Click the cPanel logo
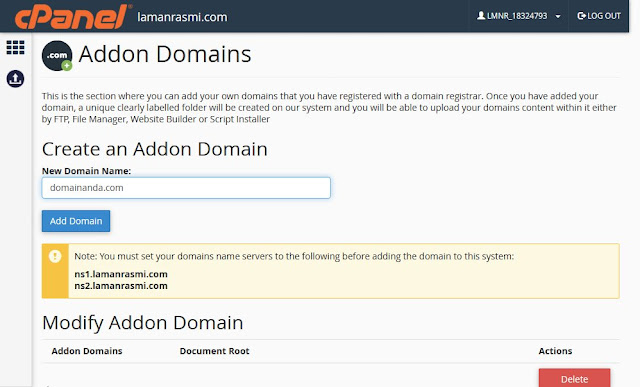 (x=73, y=17)
